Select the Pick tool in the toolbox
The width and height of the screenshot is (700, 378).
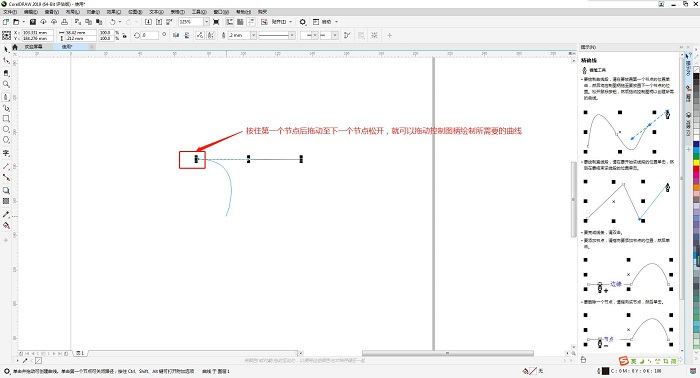click(x=6, y=49)
